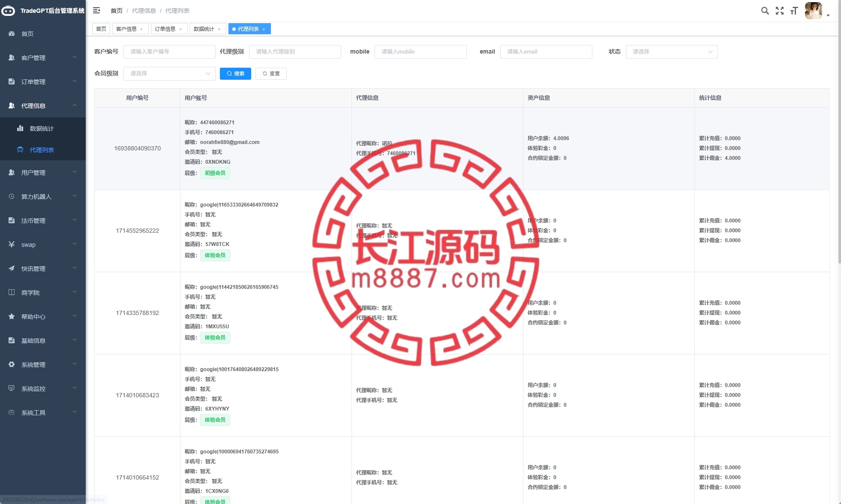Click the 用户编号 column header
The width and height of the screenshot is (841, 504).
click(137, 98)
